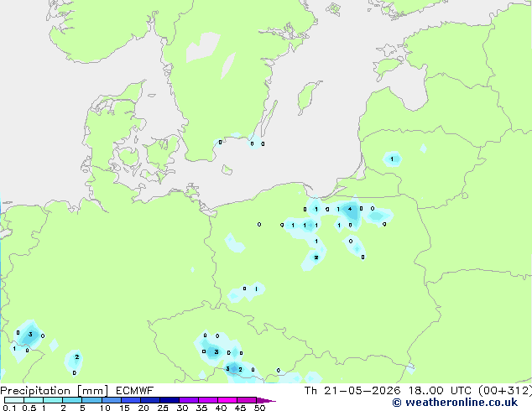Viewport: 532px width, 411px height.
Task: Pick the lightest cyan swatch between 0.1 and 0.5
Action: point(14,400)
